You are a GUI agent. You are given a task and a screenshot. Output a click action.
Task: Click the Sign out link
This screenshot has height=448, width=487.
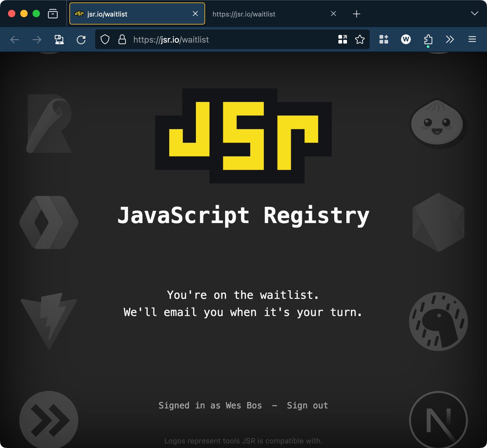[307, 405]
